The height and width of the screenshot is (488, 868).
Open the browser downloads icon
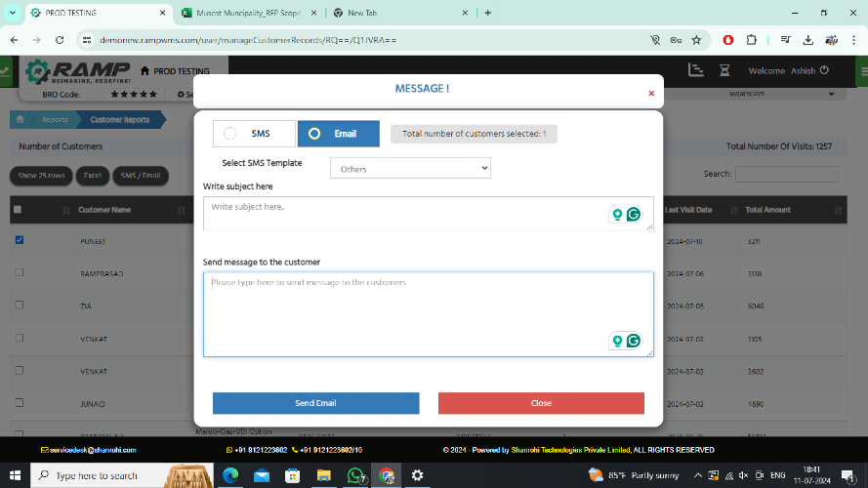pyautogui.click(x=808, y=40)
